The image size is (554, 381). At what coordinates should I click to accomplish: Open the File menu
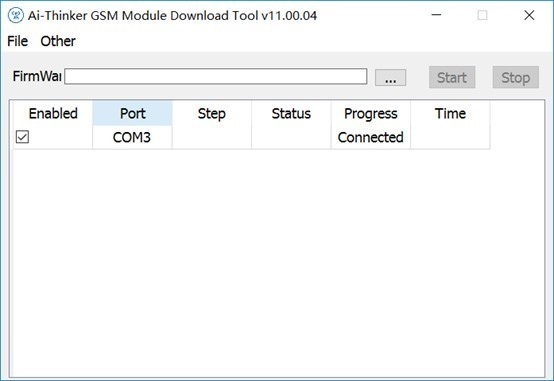17,41
